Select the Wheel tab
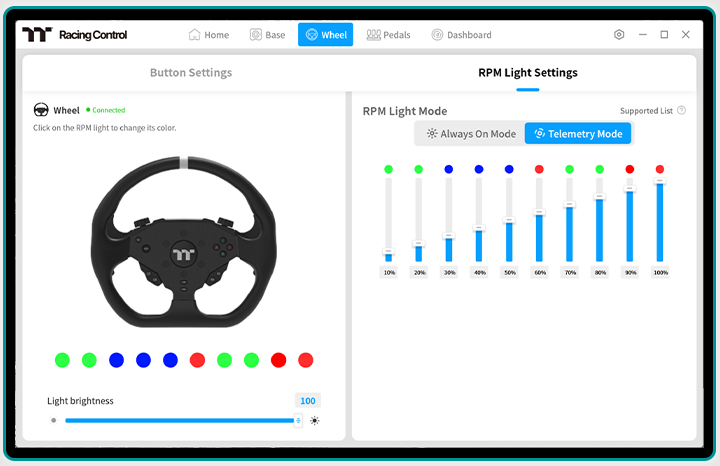The image size is (720, 466). [326, 35]
